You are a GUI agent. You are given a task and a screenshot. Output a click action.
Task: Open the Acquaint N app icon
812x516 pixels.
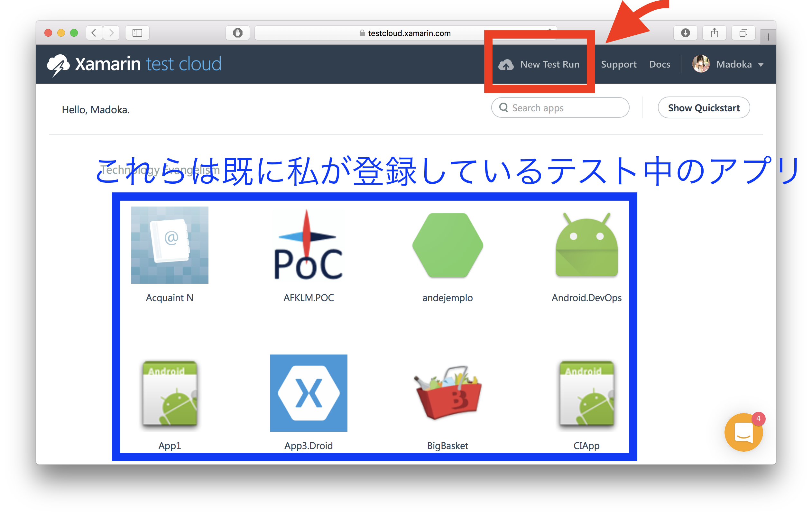coord(170,245)
